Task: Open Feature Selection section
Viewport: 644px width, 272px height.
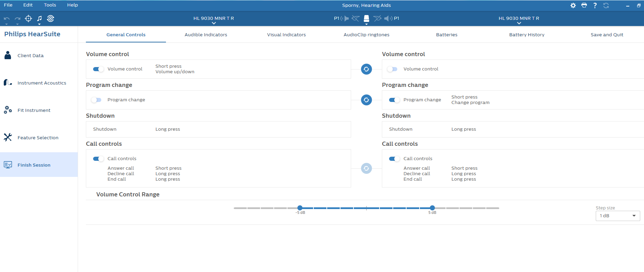Action: pyautogui.click(x=39, y=138)
